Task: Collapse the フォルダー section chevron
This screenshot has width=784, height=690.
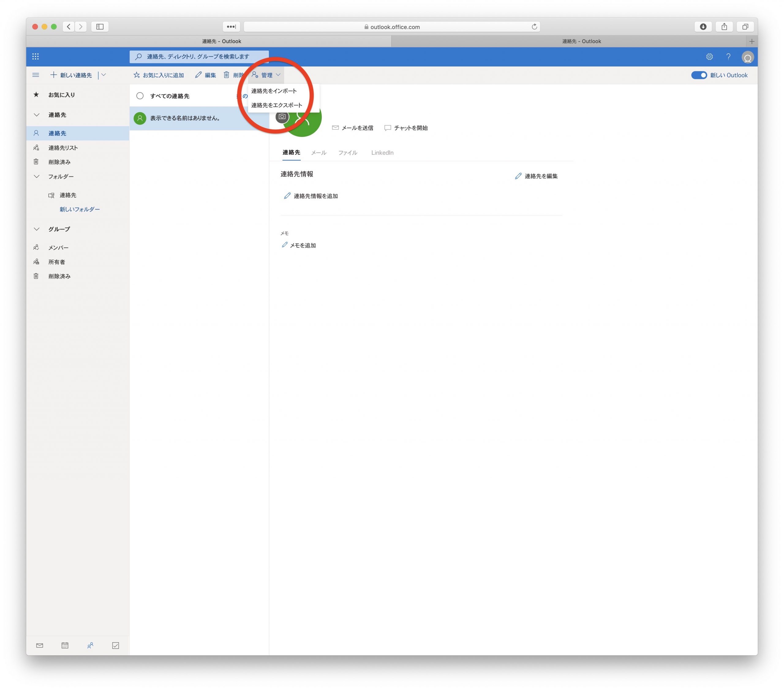Action: (36, 176)
